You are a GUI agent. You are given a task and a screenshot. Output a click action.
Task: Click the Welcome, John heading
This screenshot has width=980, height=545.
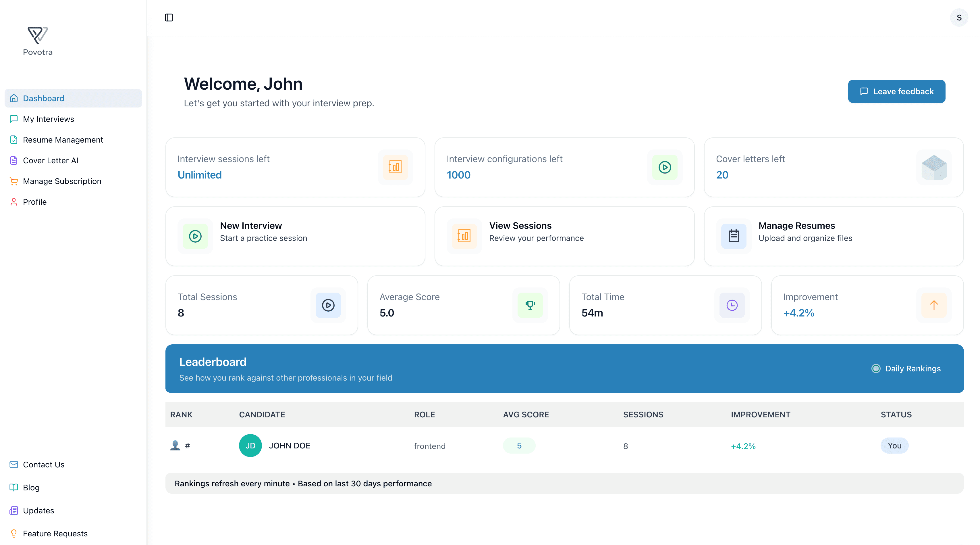[x=243, y=84]
